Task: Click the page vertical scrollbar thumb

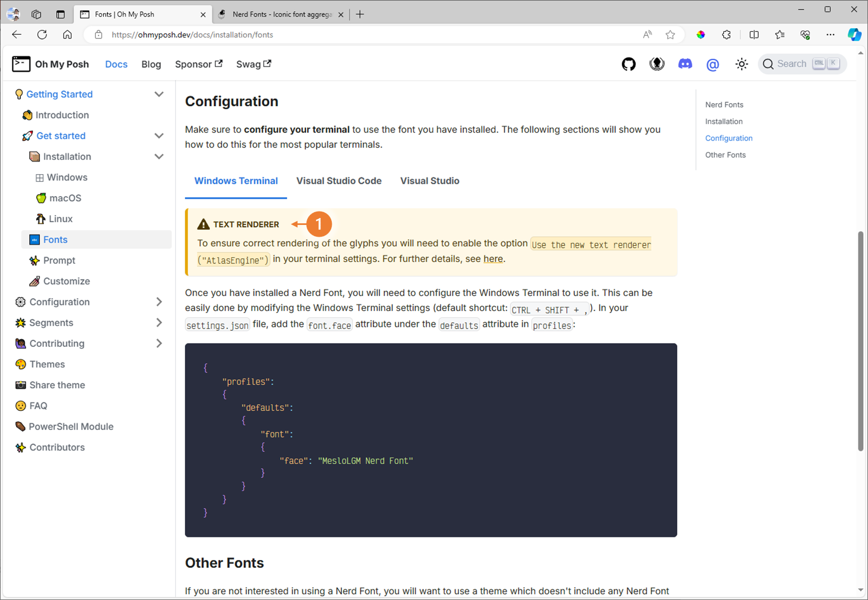Action: tap(860, 341)
